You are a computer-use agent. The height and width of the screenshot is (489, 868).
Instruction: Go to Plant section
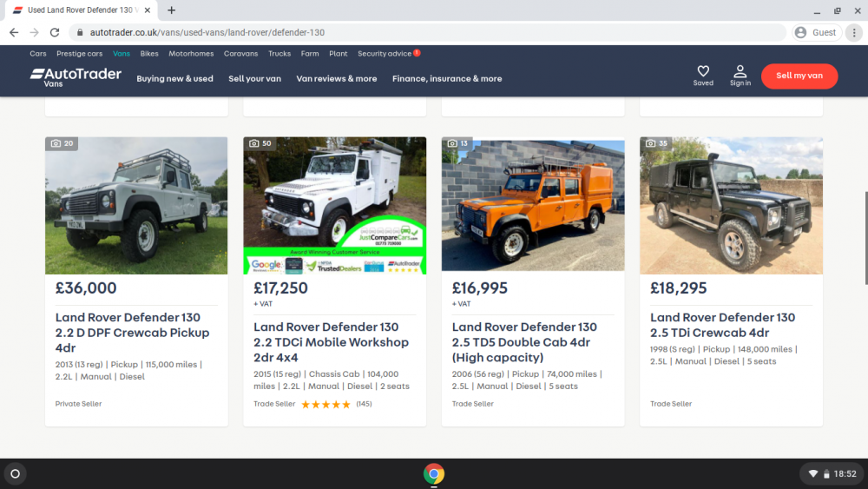(339, 54)
